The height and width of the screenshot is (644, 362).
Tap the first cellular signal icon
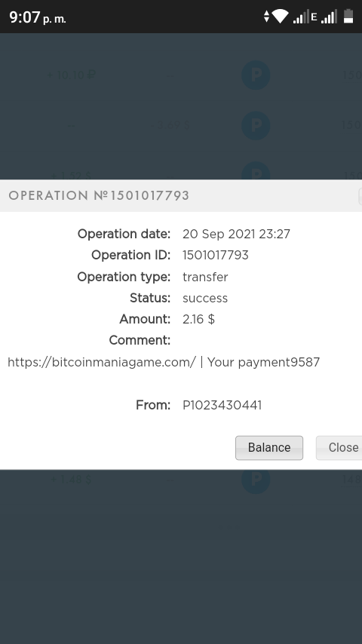click(300, 17)
